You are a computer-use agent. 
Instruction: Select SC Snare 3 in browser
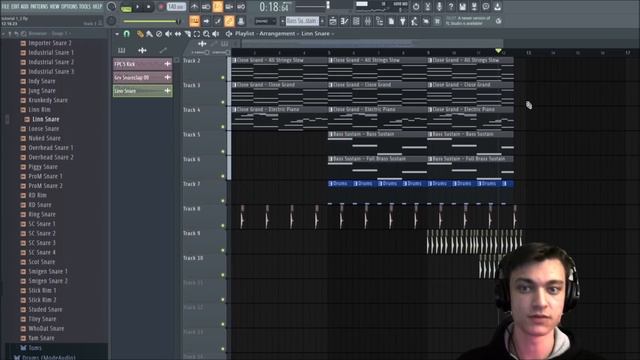(42, 243)
